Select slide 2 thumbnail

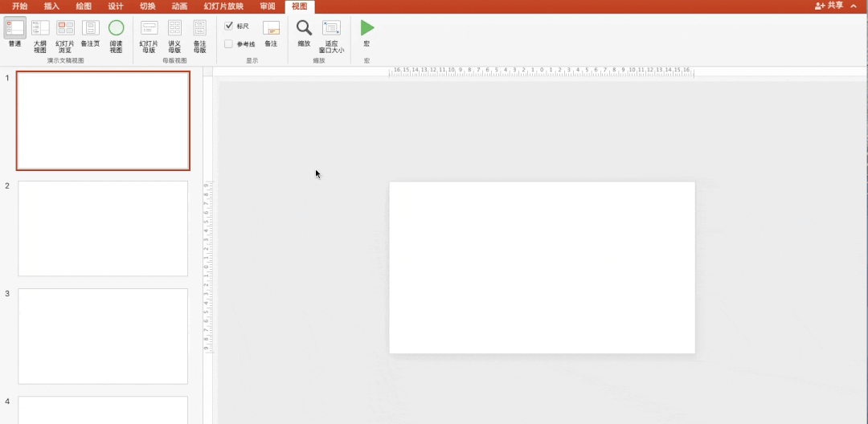click(103, 228)
